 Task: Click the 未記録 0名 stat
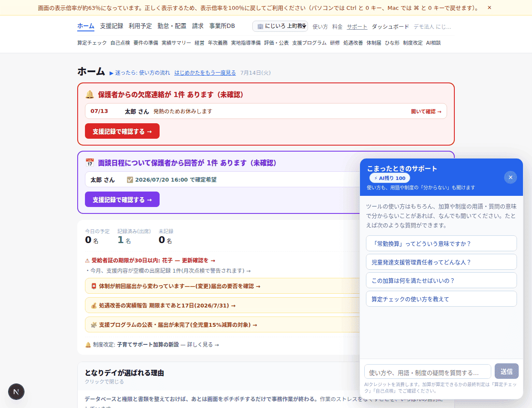pyautogui.click(x=166, y=236)
